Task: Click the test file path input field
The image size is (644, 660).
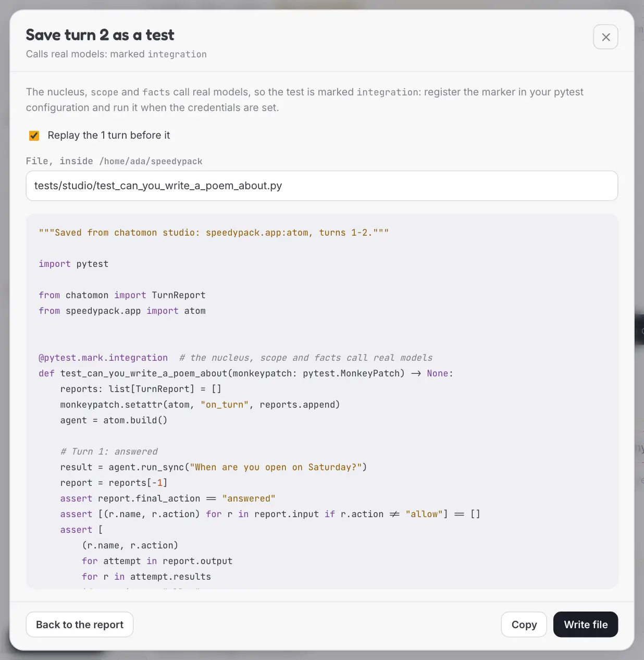Action: (x=322, y=186)
